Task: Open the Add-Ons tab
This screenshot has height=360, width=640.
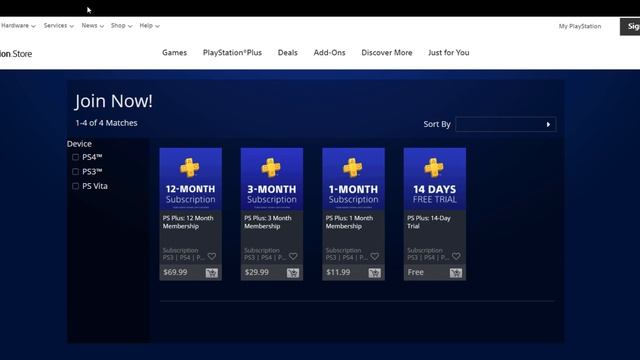Action: pos(329,53)
